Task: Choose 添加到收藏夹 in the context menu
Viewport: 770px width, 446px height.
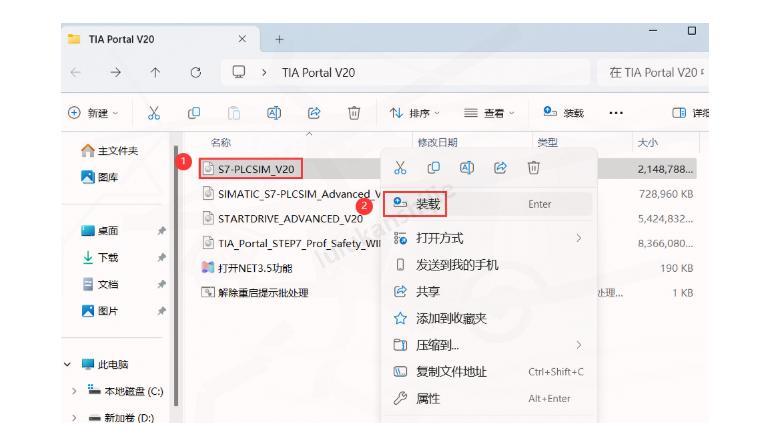Action: [x=488, y=318]
